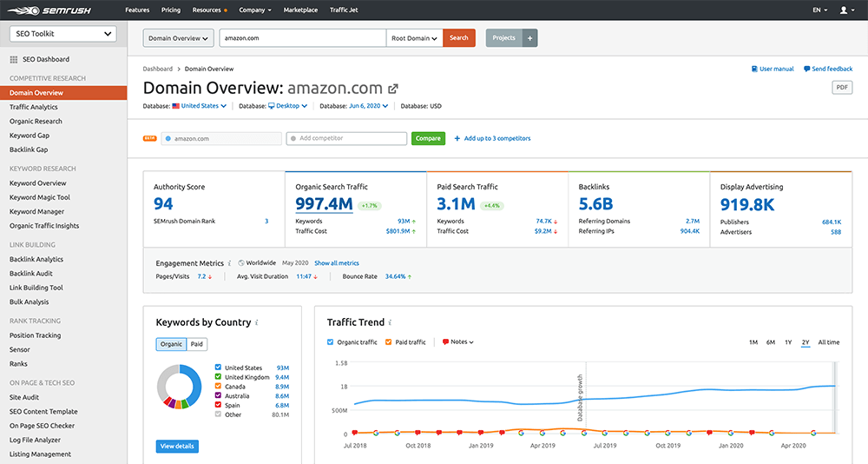868x464 pixels.
Task: Click the Semrush logo
Action: click(x=49, y=10)
